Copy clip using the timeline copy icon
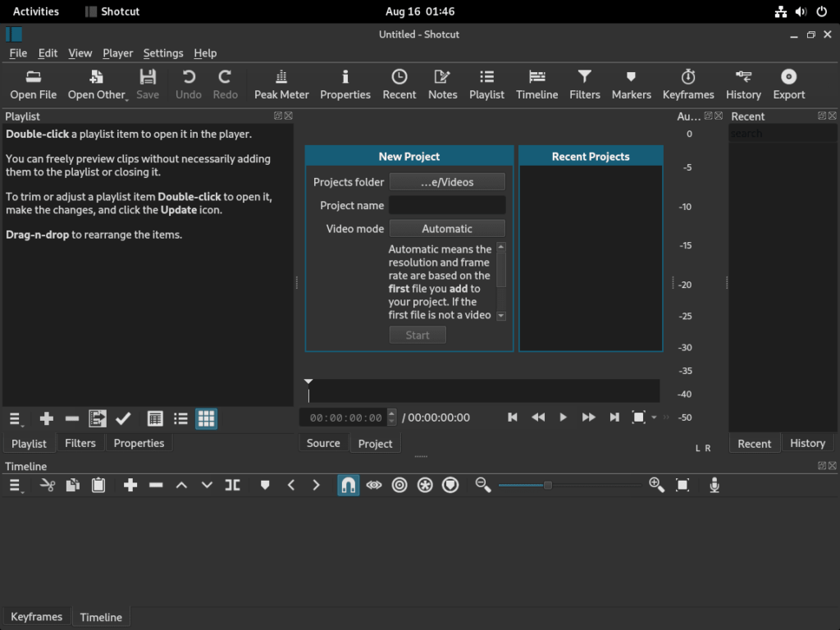 (73, 486)
